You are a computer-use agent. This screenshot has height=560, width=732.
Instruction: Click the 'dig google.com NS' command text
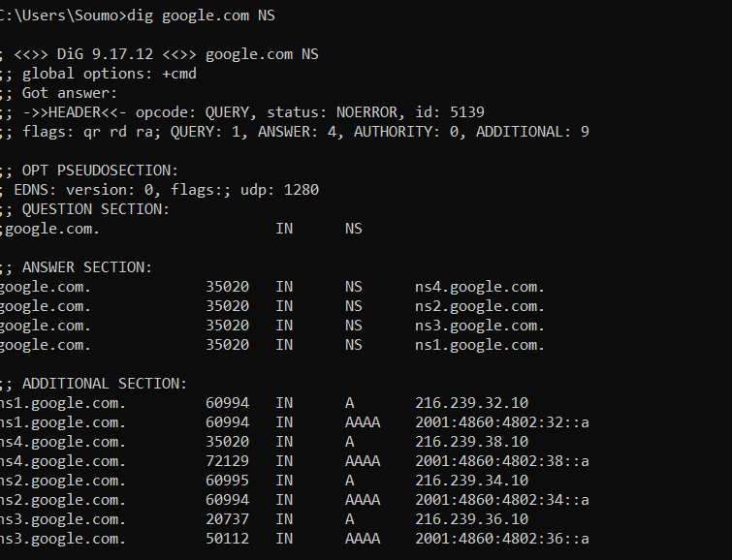click(x=202, y=16)
